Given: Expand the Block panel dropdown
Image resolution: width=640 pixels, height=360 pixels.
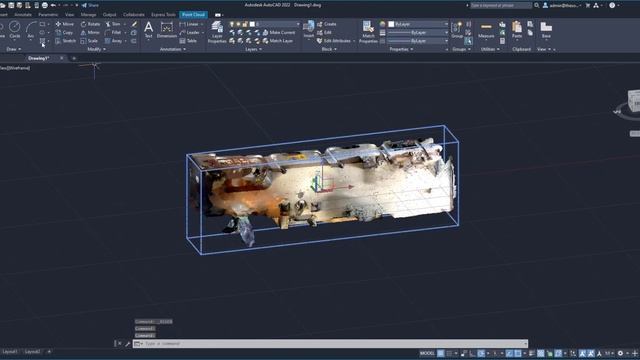Looking at the screenshot, I should tap(329, 49).
